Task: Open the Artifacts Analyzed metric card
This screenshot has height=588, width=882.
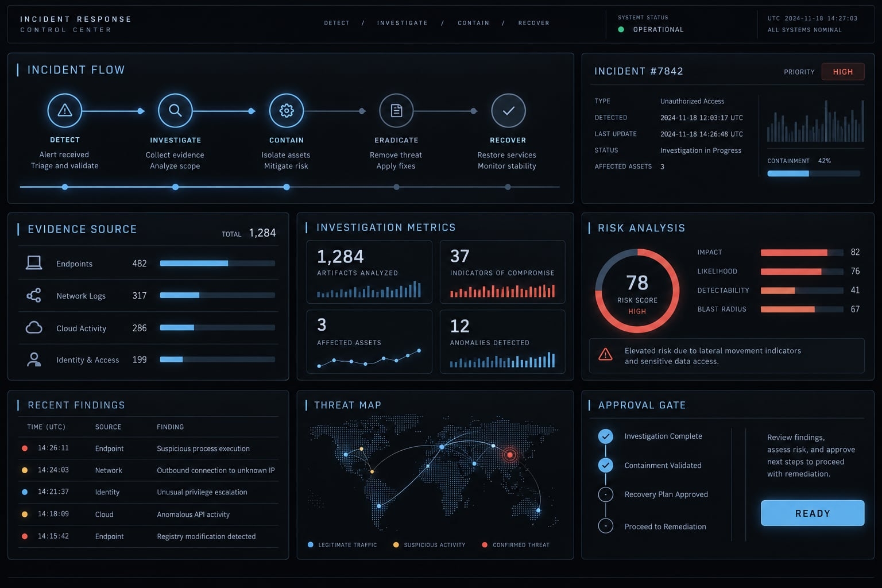Action: (369, 272)
